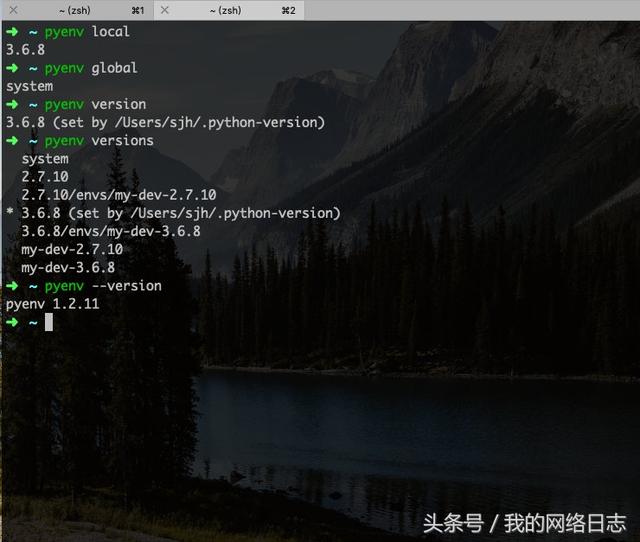Click the 'system' output under pyenv global

[x=29, y=87]
